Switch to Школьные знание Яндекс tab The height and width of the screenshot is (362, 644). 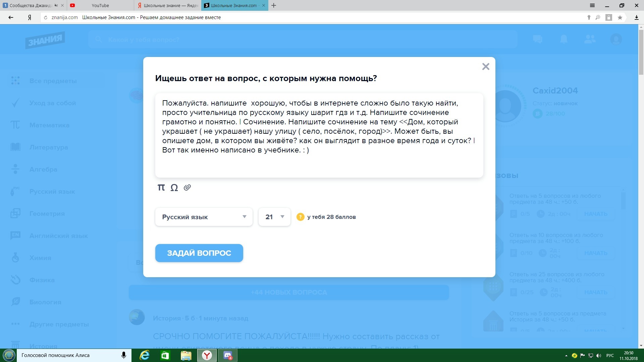168,5
